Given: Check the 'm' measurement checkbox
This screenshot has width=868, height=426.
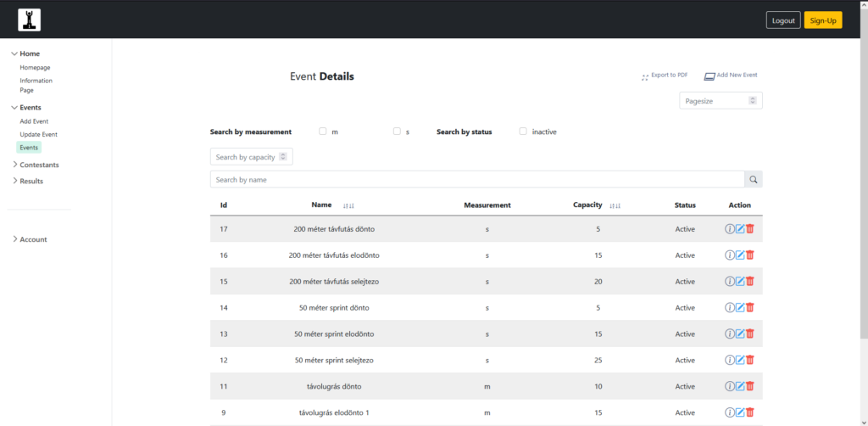Looking at the screenshot, I should (323, 132).
